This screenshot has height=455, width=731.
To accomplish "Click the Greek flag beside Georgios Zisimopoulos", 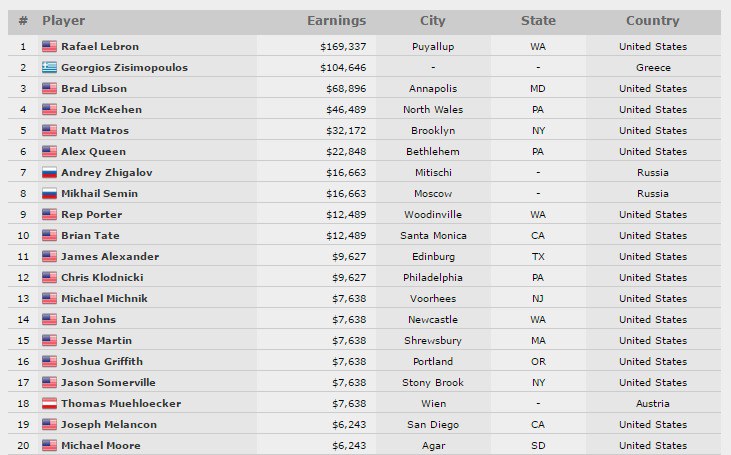I will click(49, 67).
